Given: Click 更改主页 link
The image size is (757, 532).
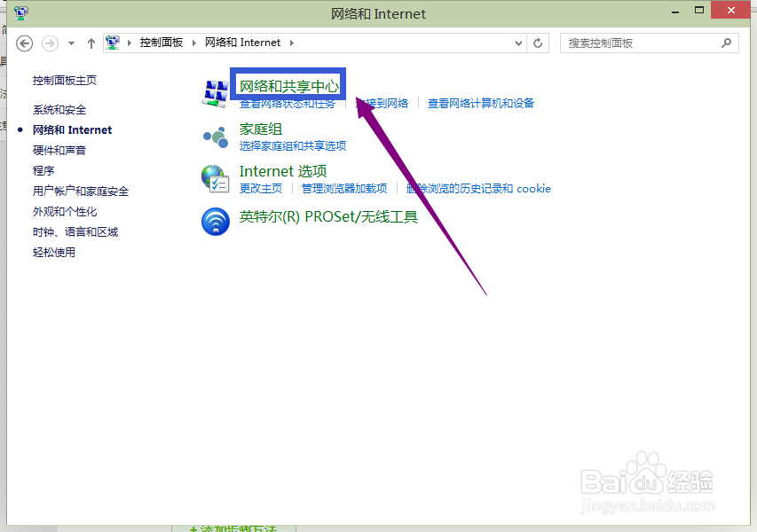Looking at the screenshot, I should point(261,189).
